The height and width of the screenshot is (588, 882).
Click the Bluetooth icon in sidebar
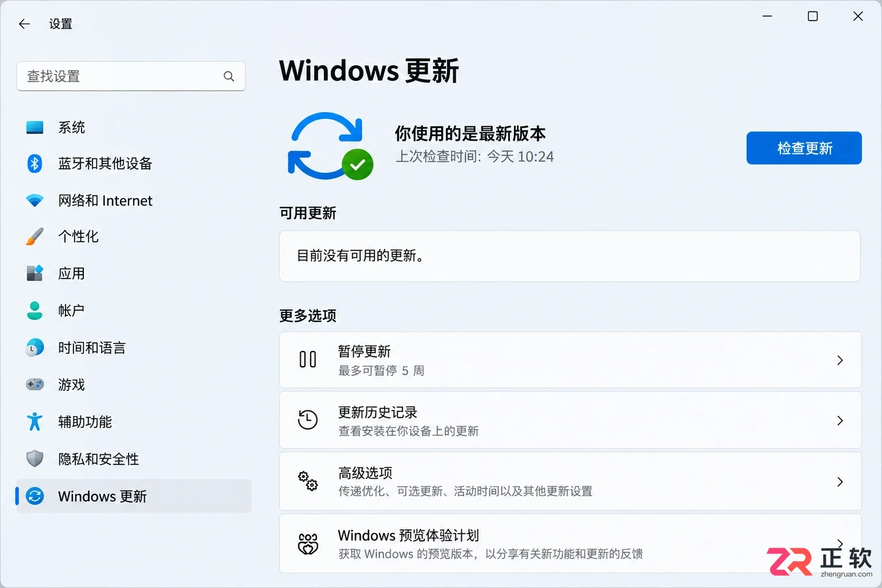(x=35, y=164)
